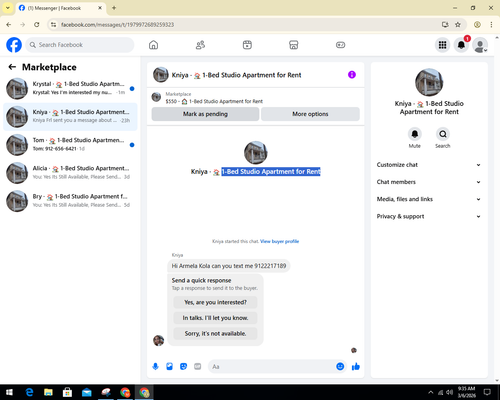Send a thumbs-up like

tap(356, 367)
